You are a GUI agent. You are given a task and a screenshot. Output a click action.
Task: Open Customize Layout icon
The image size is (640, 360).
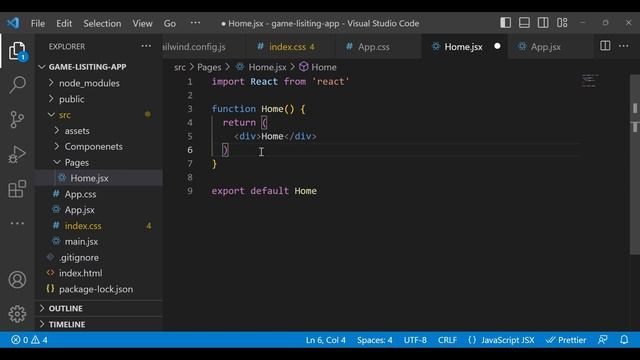[x=562, y=23]
